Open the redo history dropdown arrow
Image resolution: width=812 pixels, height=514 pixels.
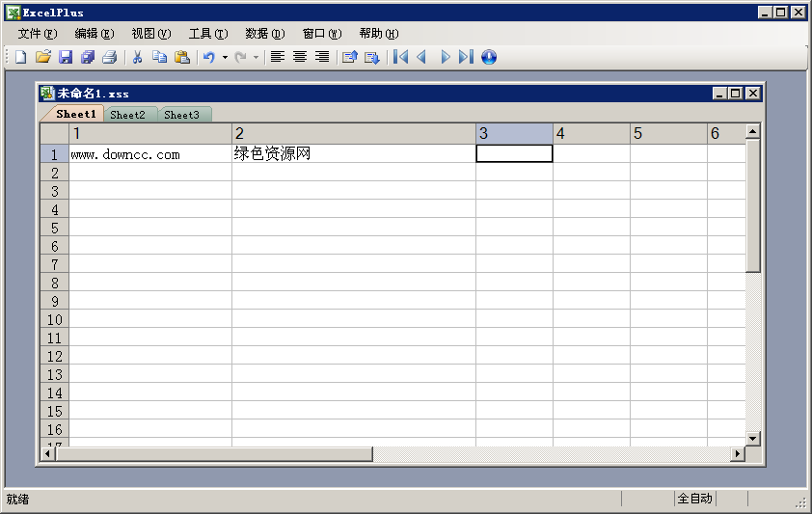point(256,58)
